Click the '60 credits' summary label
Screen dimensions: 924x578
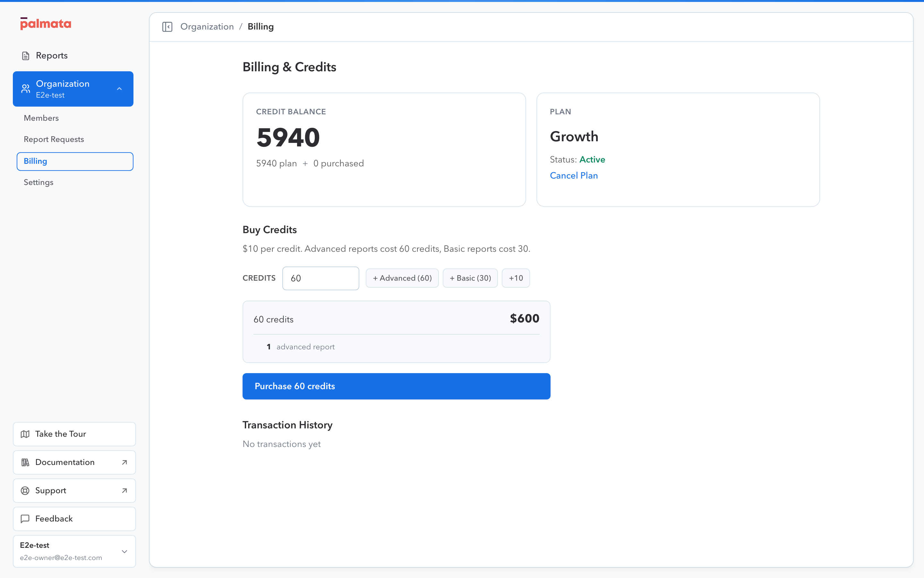[x=273, y=320]
